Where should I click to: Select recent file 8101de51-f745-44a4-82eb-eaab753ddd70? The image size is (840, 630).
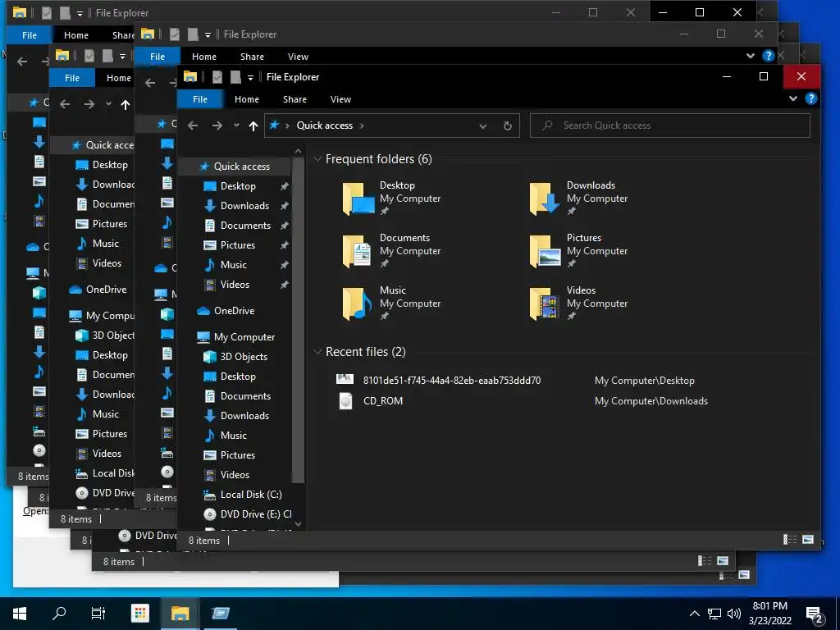pyautogui.click(x=452, y=381)
